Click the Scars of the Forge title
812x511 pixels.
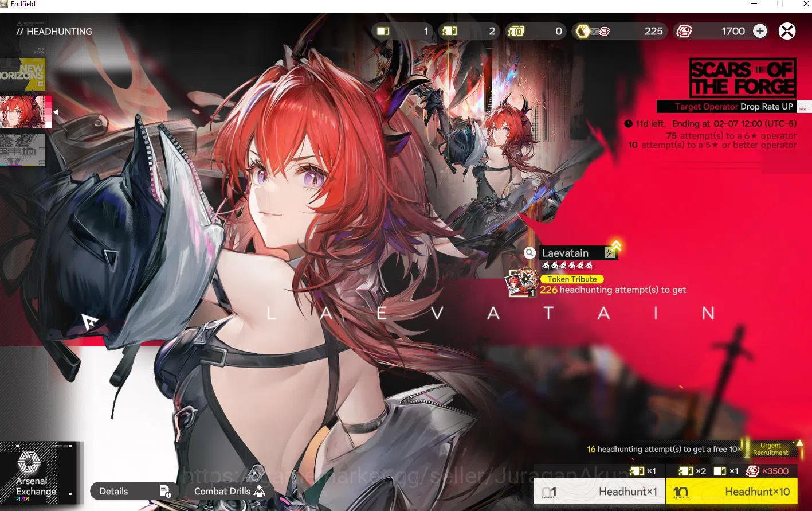(743, 78)
